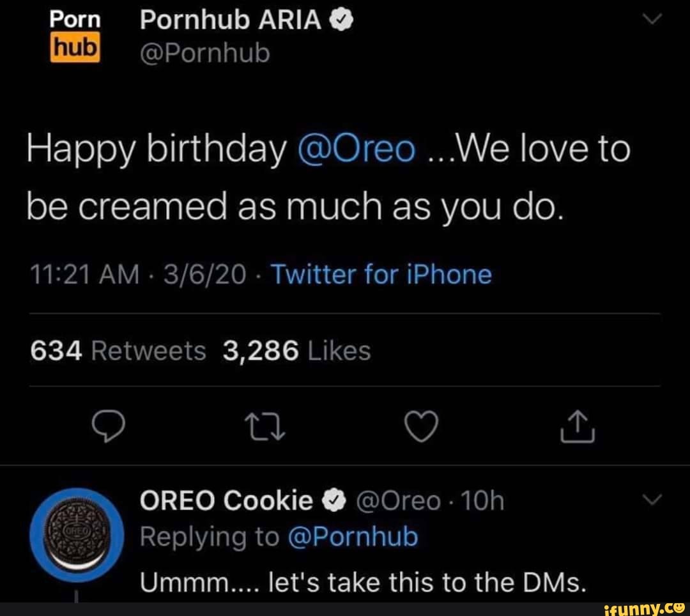The height and width of the screenshot is (616, 690).
Task: Open the Pornhub ARIA display name
Action: coord(230,21)
